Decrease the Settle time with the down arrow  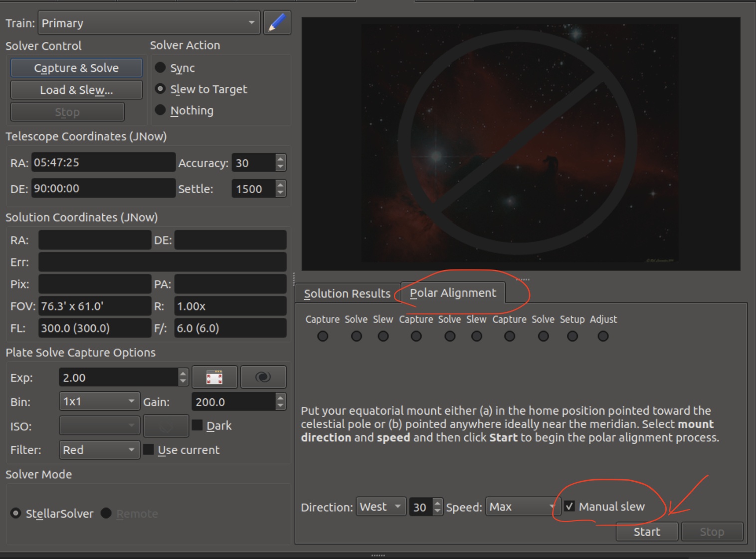point(280,193)
